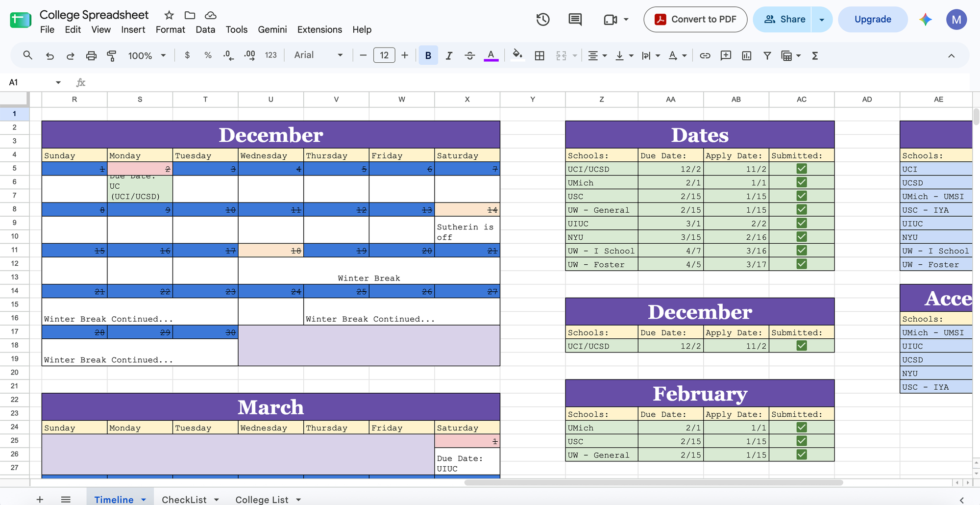Open the Name box dropdown arrow
Image resolution: width=980 pixels, height=505 pixels.
point(58,82)
